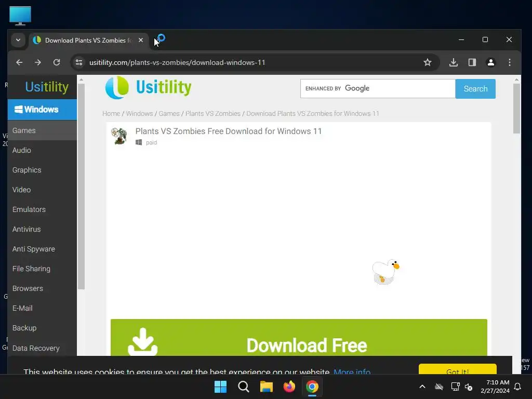Select the Download Plants VS Zombies tab

88,41
